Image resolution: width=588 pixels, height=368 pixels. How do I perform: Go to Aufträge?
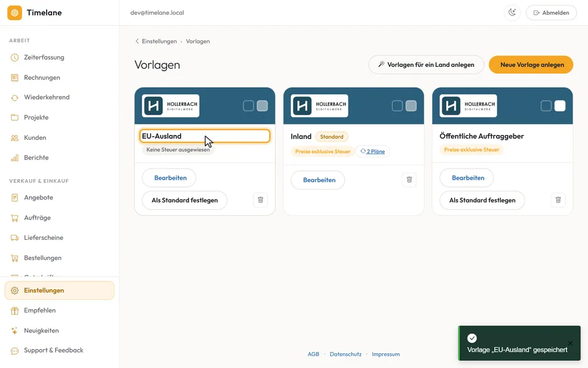click(x=59, y=218)
